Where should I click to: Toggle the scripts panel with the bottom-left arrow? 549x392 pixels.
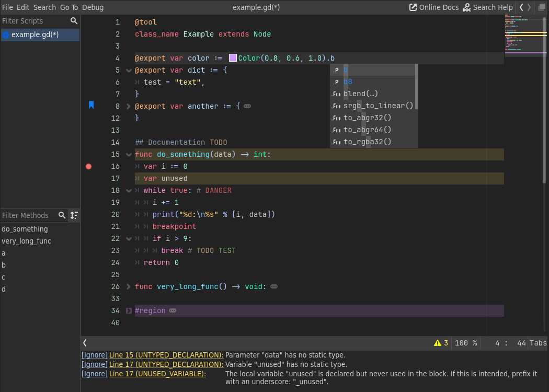(85, 343)
